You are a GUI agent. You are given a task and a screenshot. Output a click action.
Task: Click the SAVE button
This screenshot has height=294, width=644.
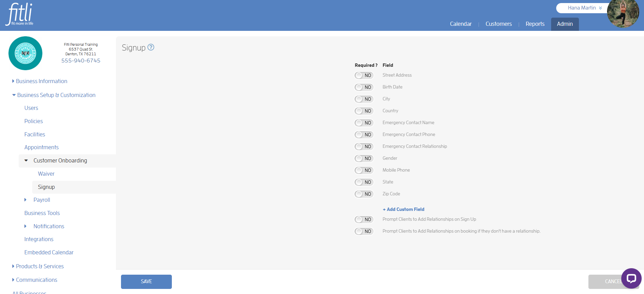click(146, 281)
